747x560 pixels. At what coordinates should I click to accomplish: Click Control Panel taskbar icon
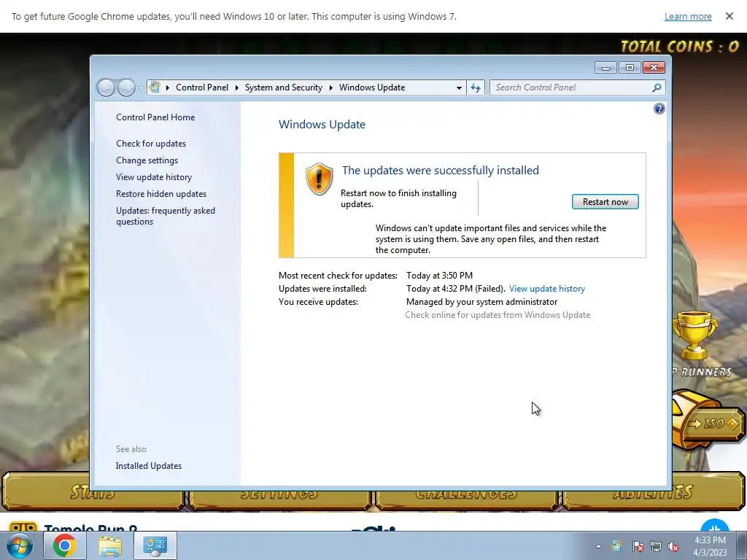[155, 545]
